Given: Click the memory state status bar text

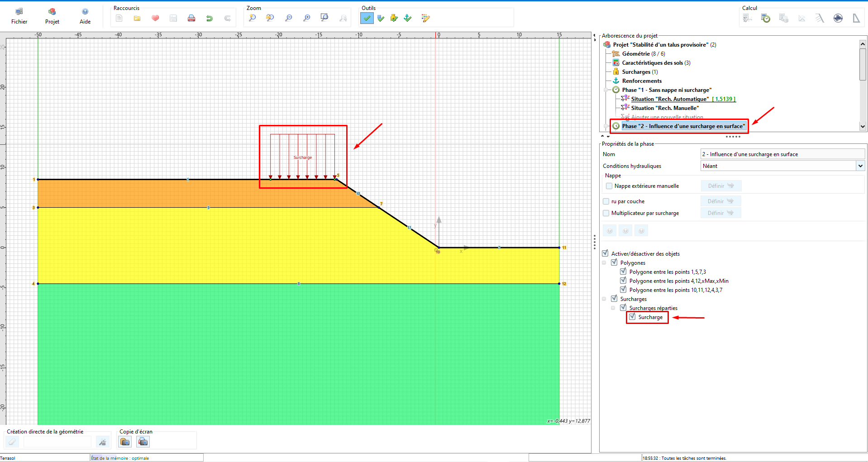Looking at the screenshot, I should coord(120,458).
